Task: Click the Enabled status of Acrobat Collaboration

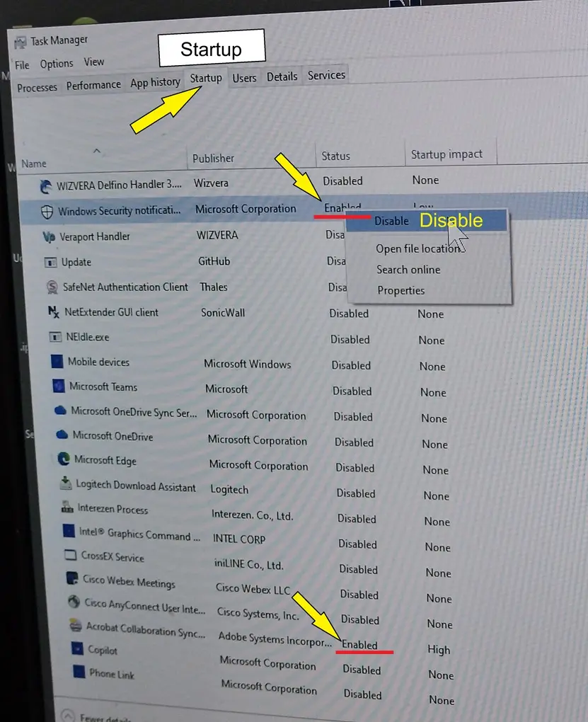Action: (359, 645)
